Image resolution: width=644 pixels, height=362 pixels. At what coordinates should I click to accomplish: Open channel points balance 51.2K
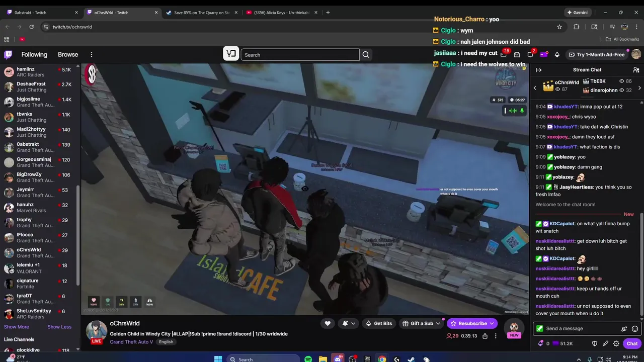pyautogui.click(x=562, y=343)
